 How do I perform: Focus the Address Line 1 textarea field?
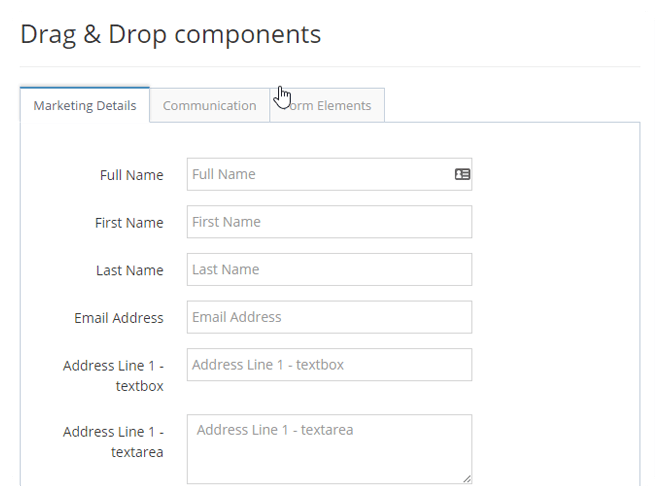330,449
